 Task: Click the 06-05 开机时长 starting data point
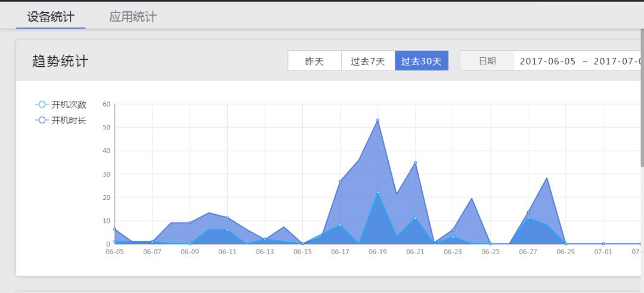(114, 229)
